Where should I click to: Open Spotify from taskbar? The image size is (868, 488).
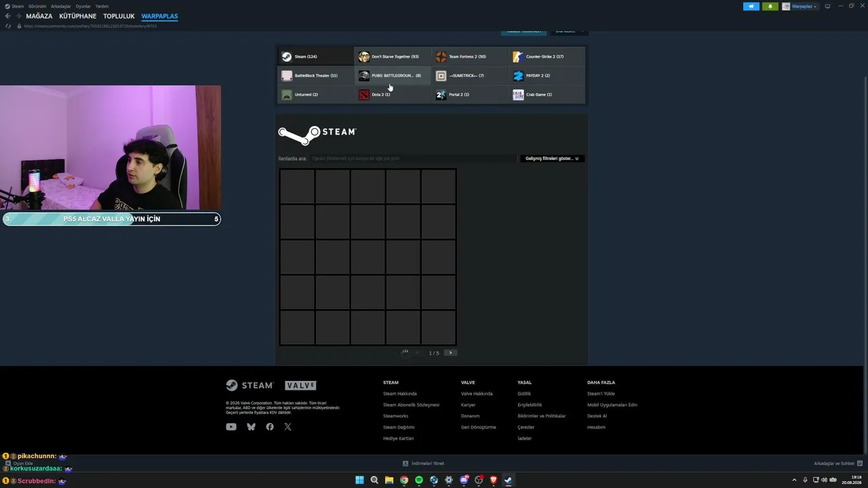[x=419, y=481]
